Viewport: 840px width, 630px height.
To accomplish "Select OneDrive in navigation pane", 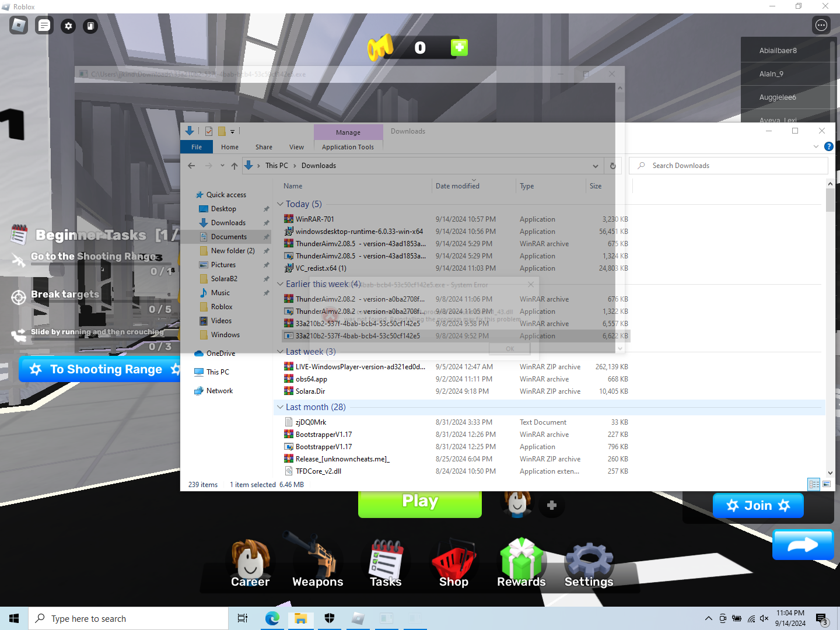I will point(220,353).
